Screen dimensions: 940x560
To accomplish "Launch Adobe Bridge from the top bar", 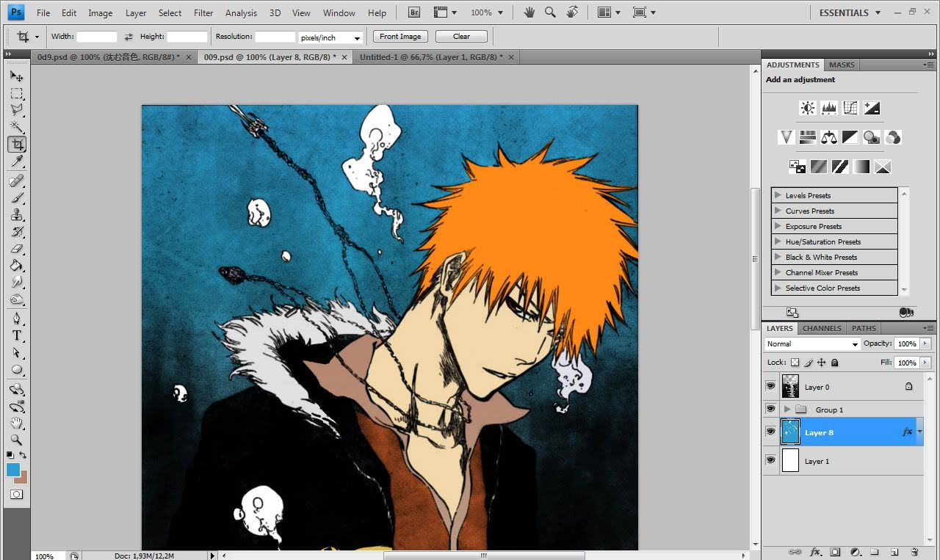I will pos(414,12).
